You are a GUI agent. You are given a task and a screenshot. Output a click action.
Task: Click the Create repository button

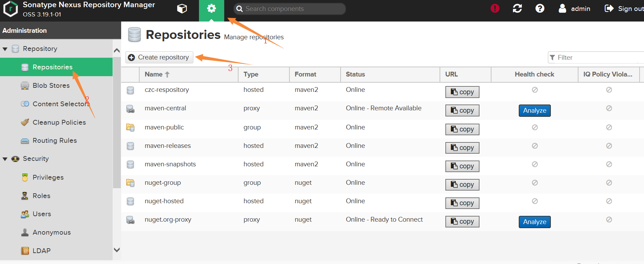tap(159, 57)
